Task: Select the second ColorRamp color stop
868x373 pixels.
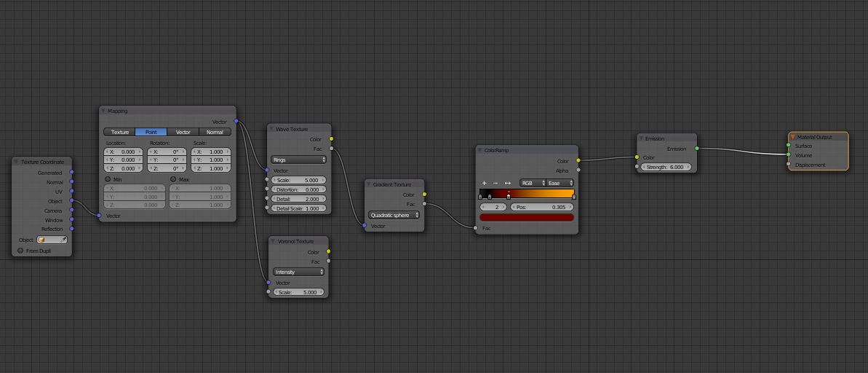Action: tap(490, 196)
